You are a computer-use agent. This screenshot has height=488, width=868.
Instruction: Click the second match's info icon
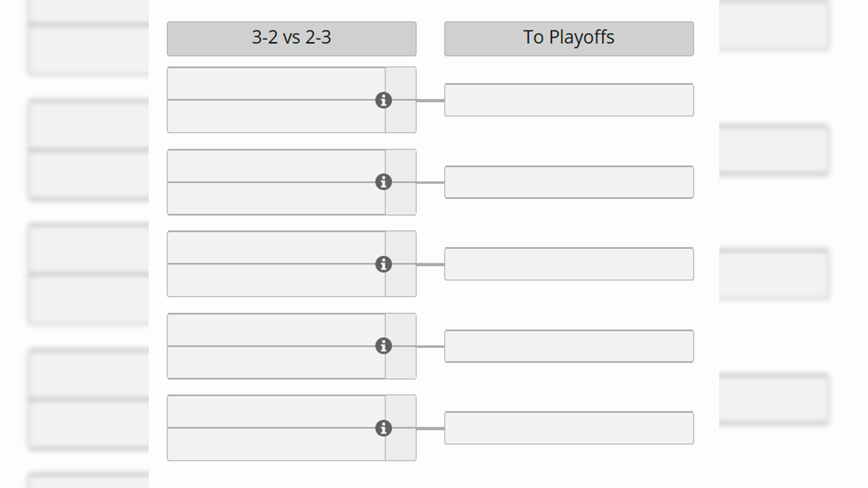[x=383, y=182]
